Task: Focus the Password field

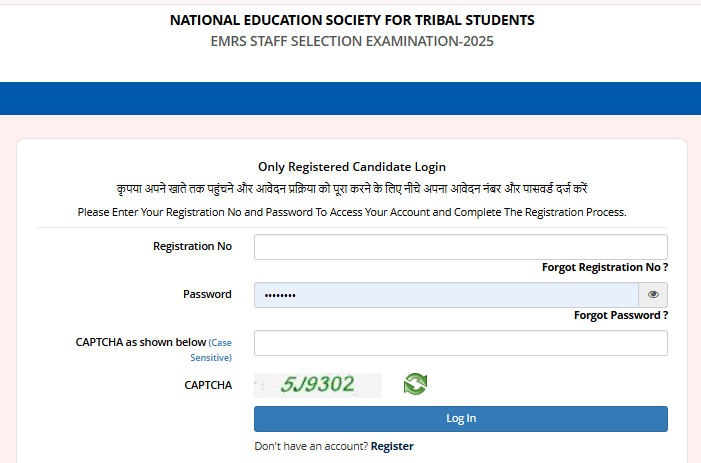Action: (446, 295)
